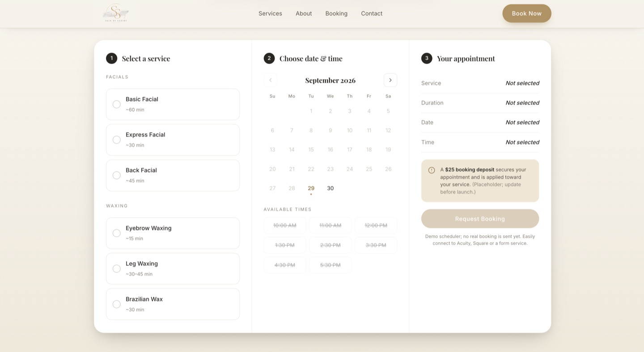Click the "FACIALS" category label
This screenshot has height=352, width=644.
pos(117,77)
